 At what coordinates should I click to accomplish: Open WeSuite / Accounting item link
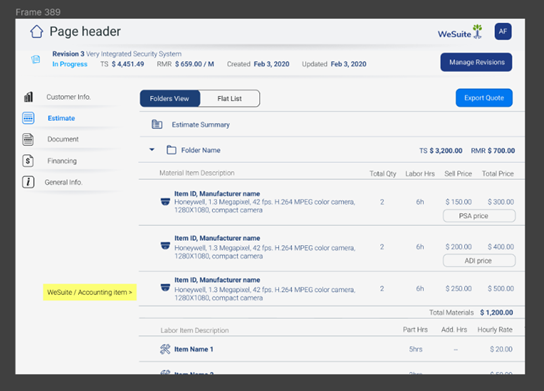(90, 292)
